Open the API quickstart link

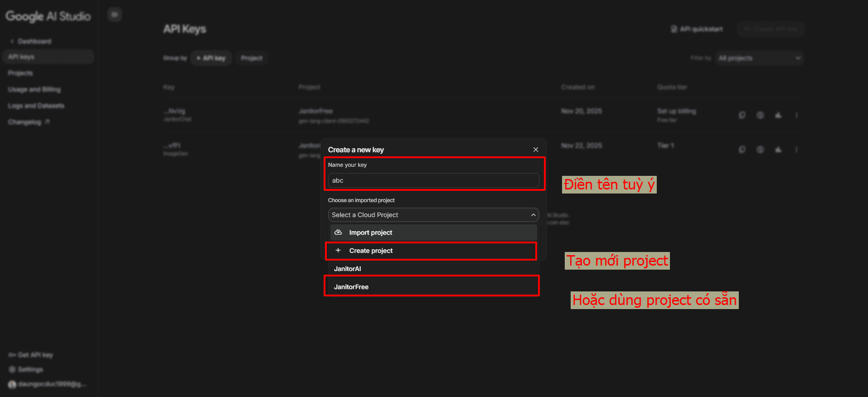click(x=697, y=29)
